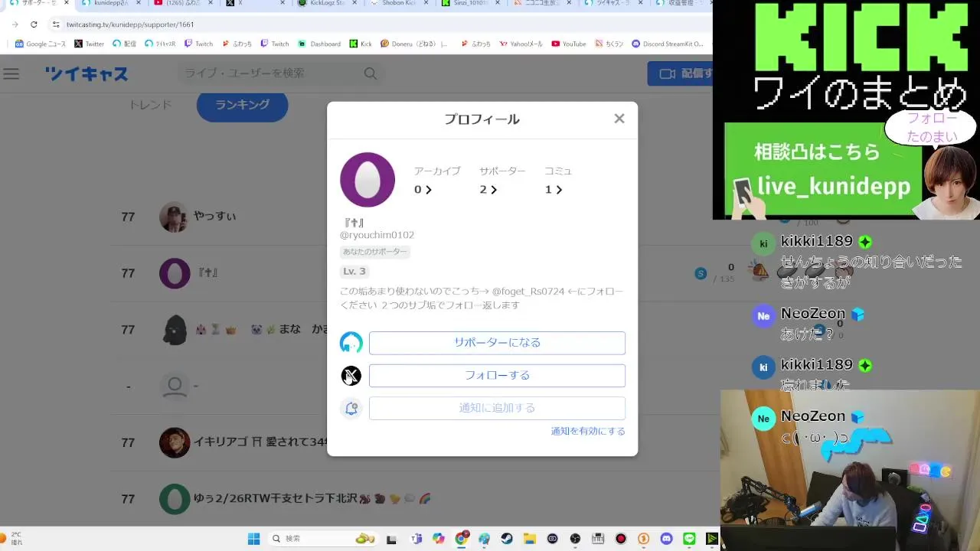Expand サポーター count chevron
Viewport: 980px width, 551px height.
click(494, 190)
